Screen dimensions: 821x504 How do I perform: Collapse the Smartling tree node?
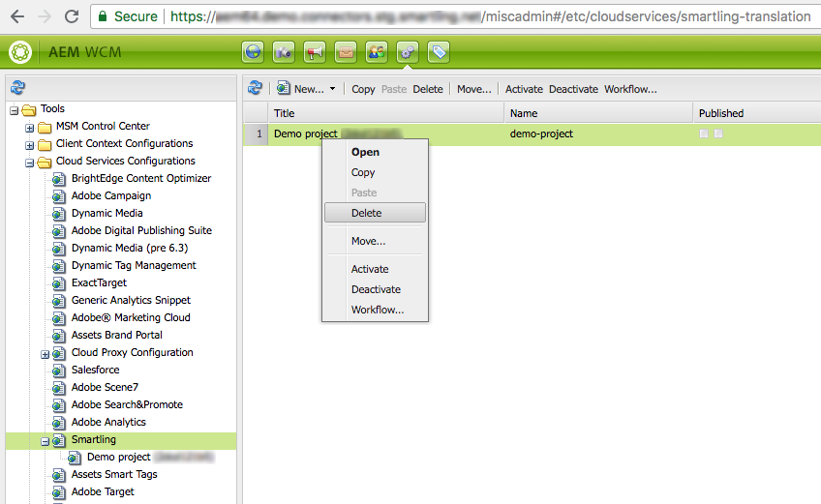point(46,442)
